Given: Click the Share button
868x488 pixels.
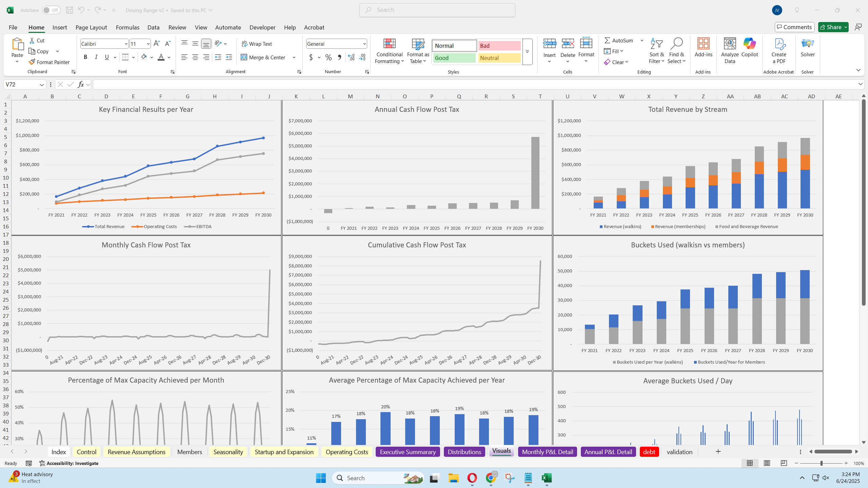Looking at the screenshot, I should [830, 27].
